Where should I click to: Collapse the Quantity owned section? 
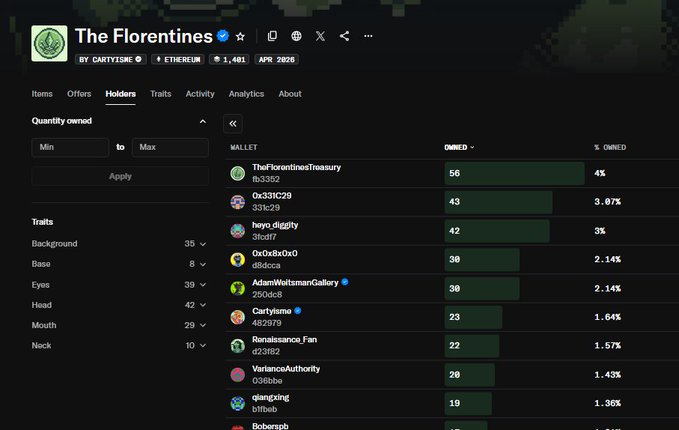coord(203,121)
